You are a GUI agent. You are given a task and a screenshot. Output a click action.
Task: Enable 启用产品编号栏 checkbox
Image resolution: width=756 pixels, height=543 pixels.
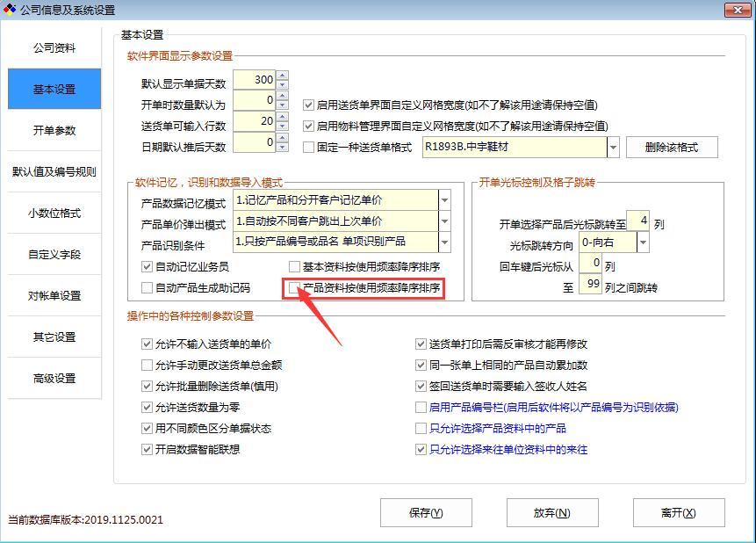point(421,408)
